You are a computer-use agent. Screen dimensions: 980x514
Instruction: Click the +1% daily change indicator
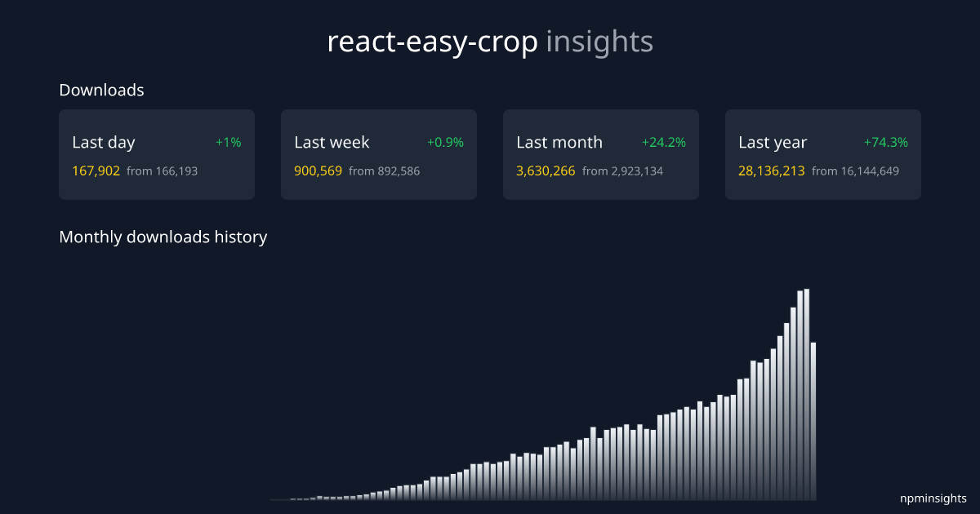tap(228, 143)
